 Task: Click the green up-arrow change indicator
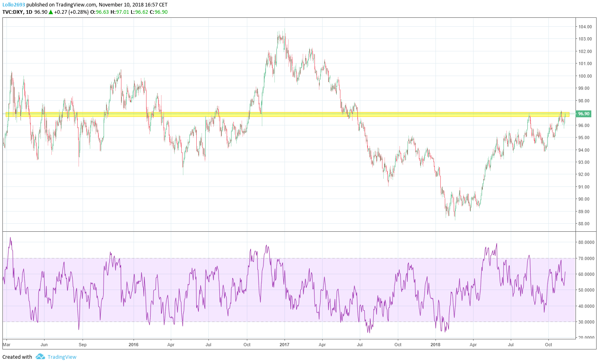[x=51, y=12]
